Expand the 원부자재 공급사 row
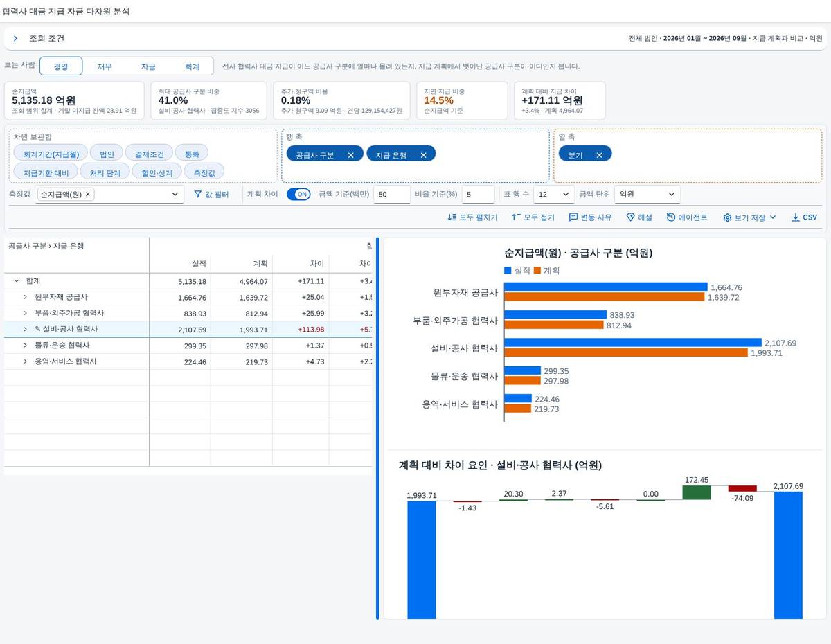The width and height of the screenshot is (831, 644). click(x=25, y=297)
